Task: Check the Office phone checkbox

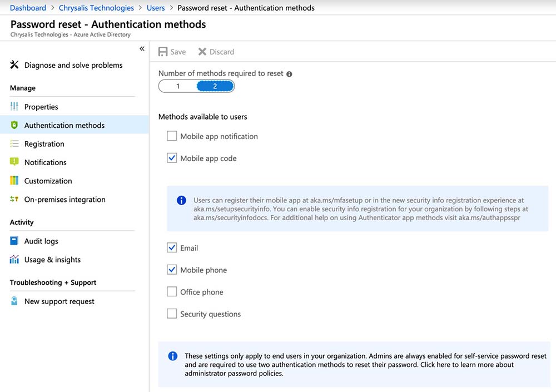Action: (172, 292)
